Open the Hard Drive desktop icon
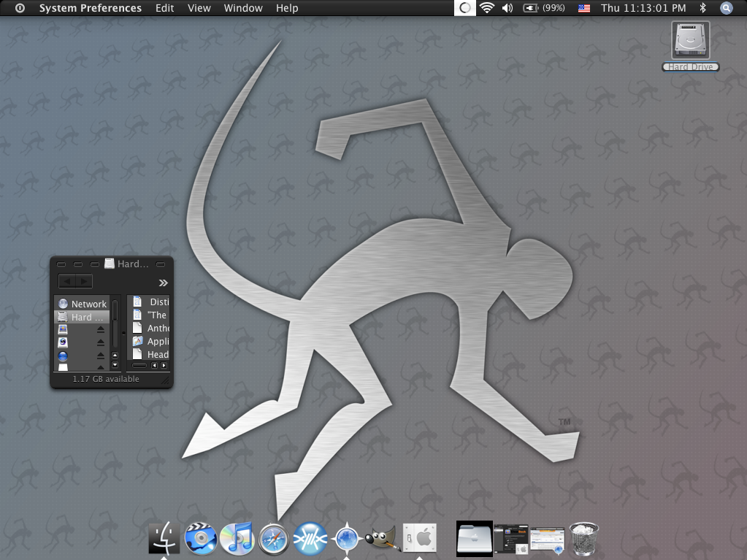 [690, 46]
